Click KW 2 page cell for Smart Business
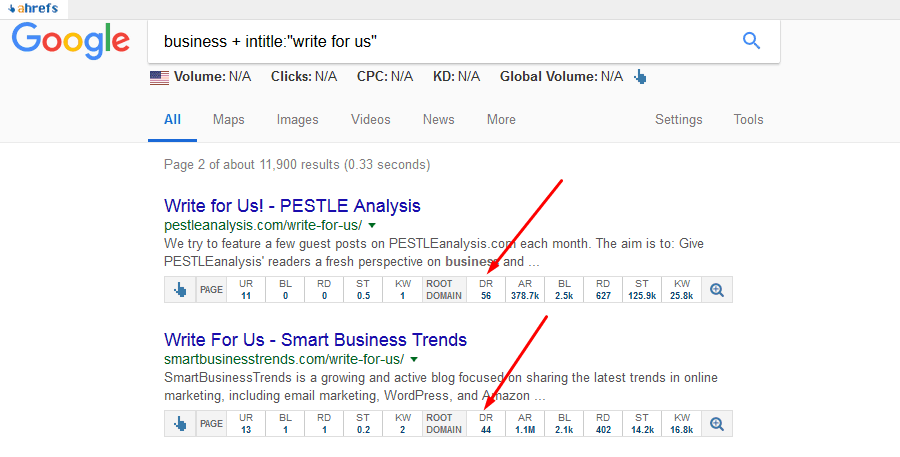 (402, 424)
